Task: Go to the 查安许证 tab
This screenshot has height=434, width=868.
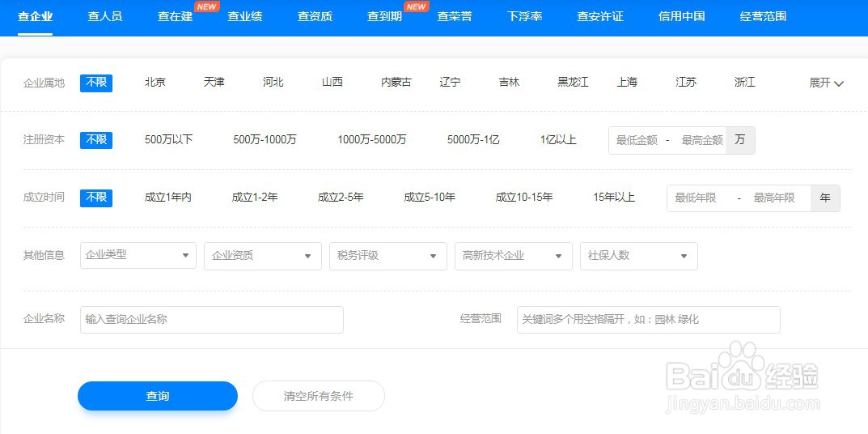Action: 600,17
